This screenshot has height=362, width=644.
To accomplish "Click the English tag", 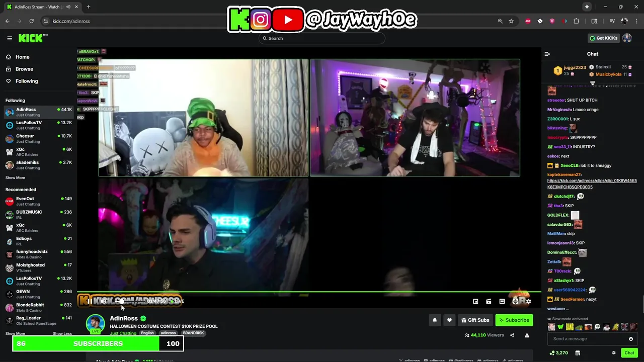I will 147,333.
